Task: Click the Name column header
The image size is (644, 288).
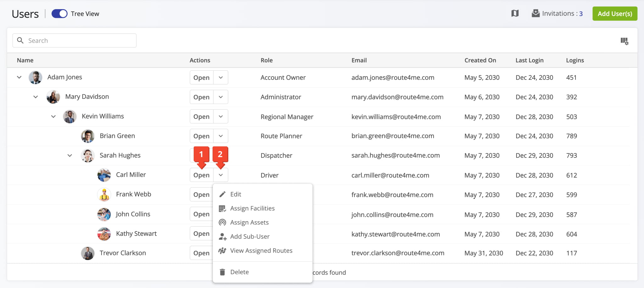Action: [x=25, y=60]
